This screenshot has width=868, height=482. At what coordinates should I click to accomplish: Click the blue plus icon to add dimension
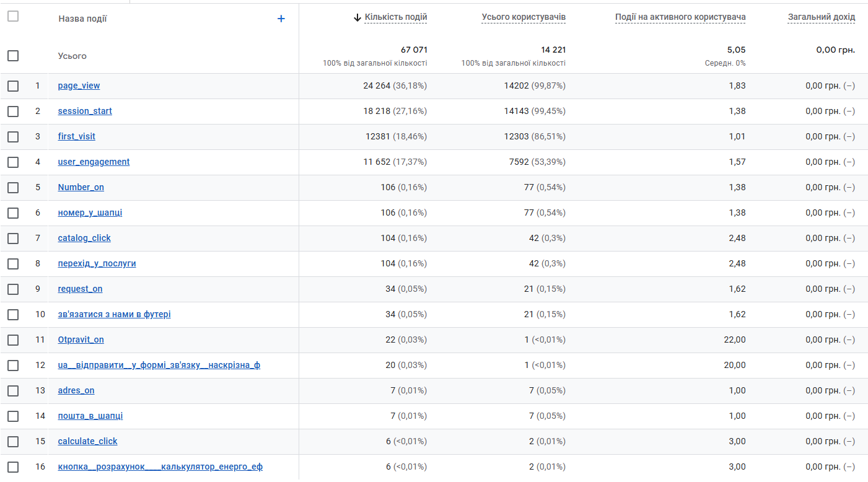coord(281,19)
